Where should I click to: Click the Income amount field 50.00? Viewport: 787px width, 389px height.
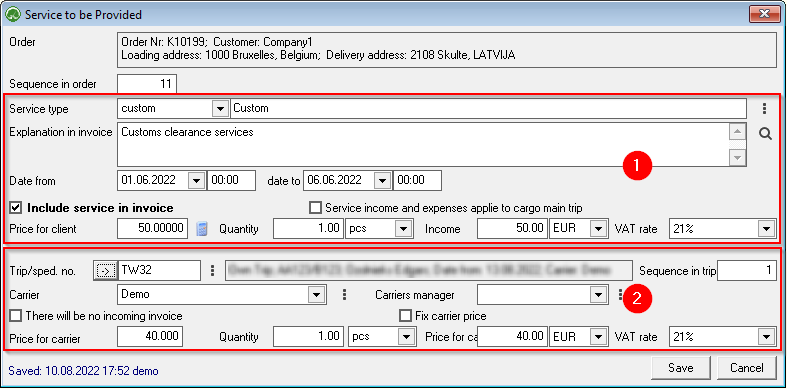[x=513, y=229]
